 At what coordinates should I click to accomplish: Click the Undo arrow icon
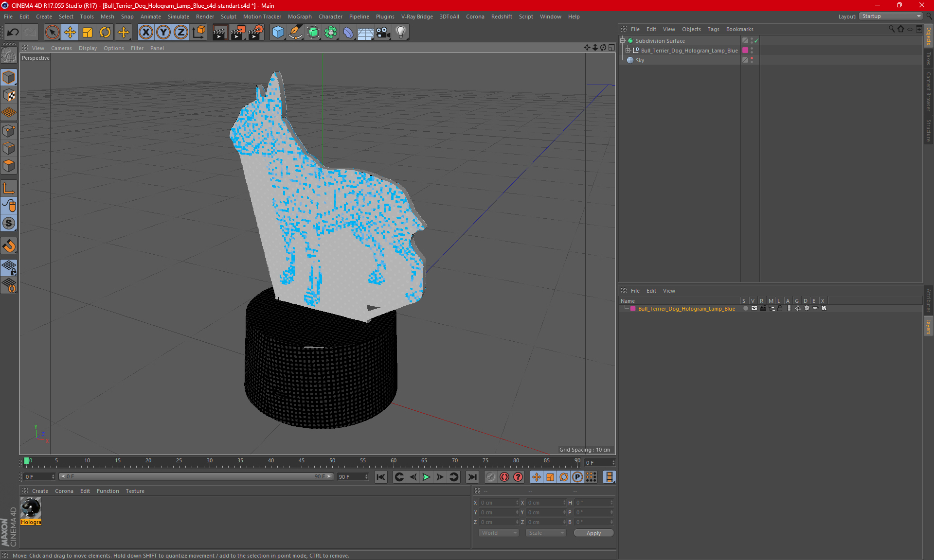13,33
